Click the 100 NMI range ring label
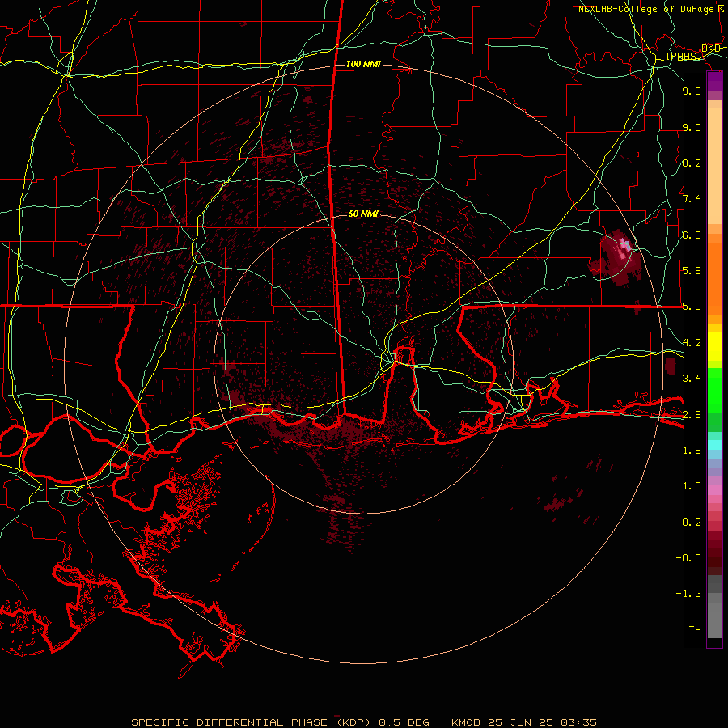The image size is (728, 728). click(x=363, y=64)
